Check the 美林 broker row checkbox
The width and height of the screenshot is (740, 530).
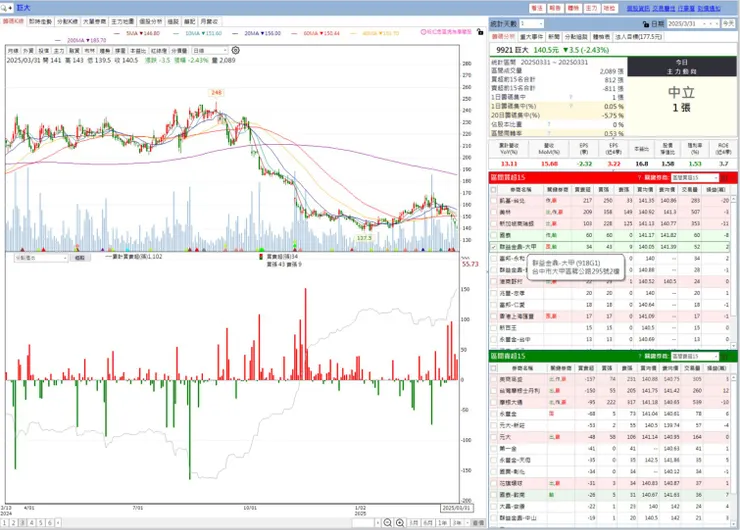(x=494, y=212)
